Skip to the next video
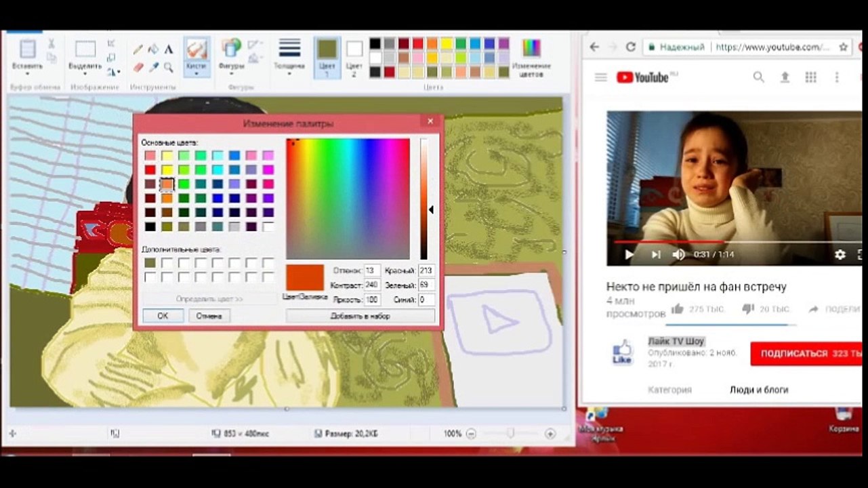This screenshot has height=488, width=868. [655, 254]
